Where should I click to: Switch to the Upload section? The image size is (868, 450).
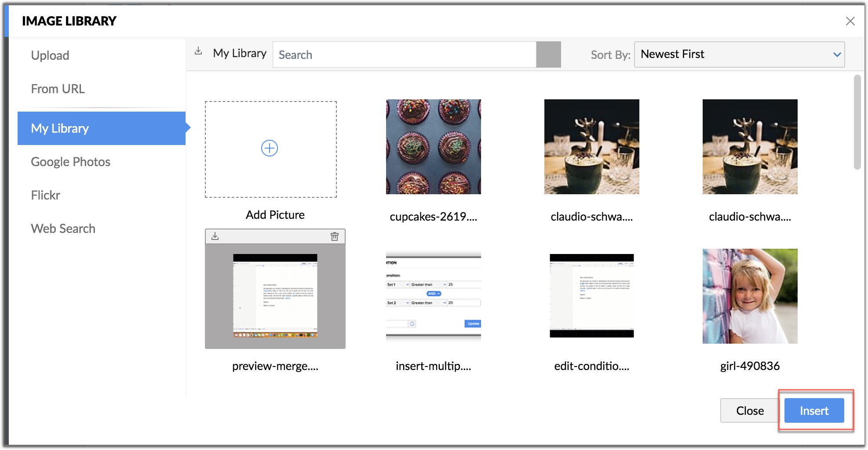[50, 55]
